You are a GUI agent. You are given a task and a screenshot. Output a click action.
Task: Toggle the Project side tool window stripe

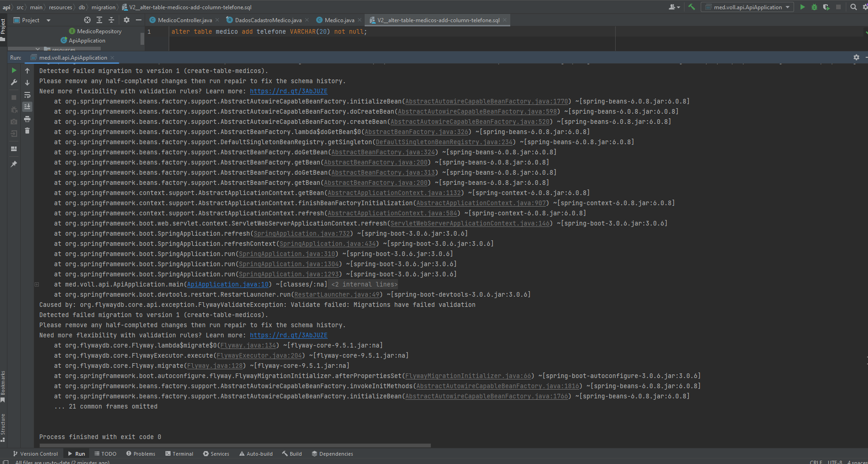click(3, 30)
